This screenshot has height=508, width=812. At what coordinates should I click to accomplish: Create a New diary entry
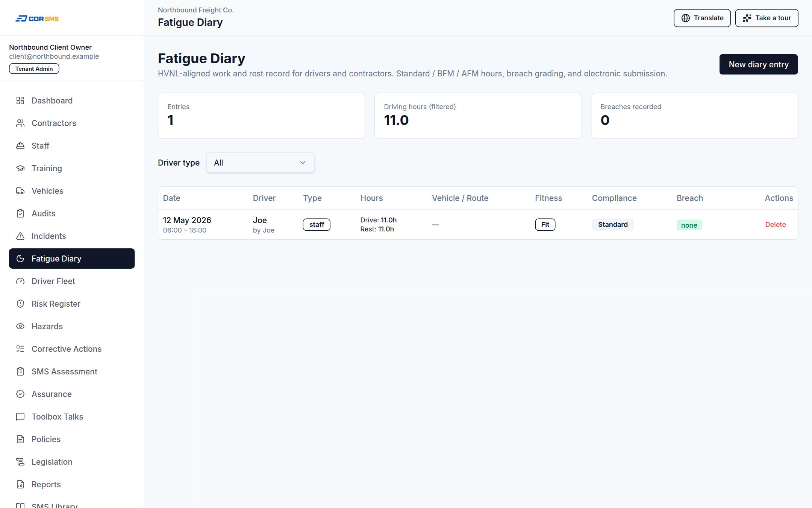tap(758, 64)
